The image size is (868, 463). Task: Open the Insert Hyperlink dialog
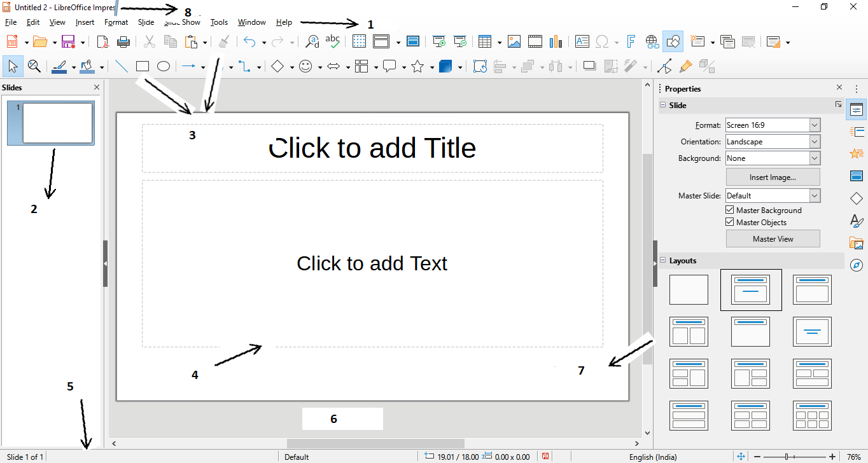[652, 41]
